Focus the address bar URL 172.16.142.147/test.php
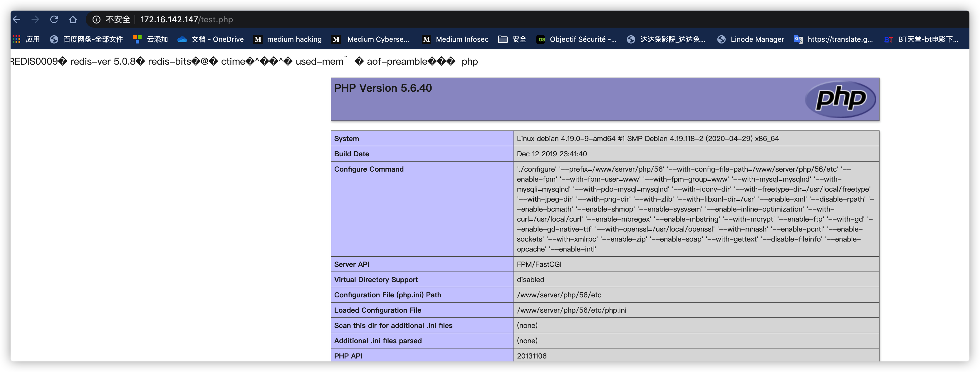The image size is (980, 372). point(187,19)
